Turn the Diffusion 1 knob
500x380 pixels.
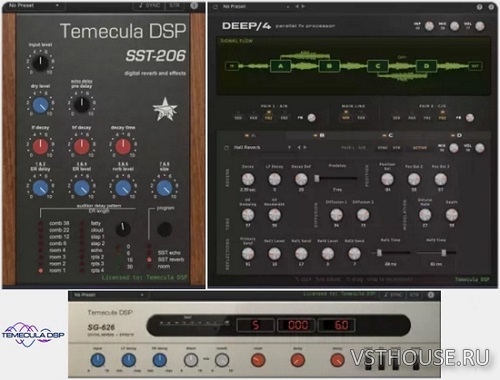pyautogui.click(x=336, y=215)
